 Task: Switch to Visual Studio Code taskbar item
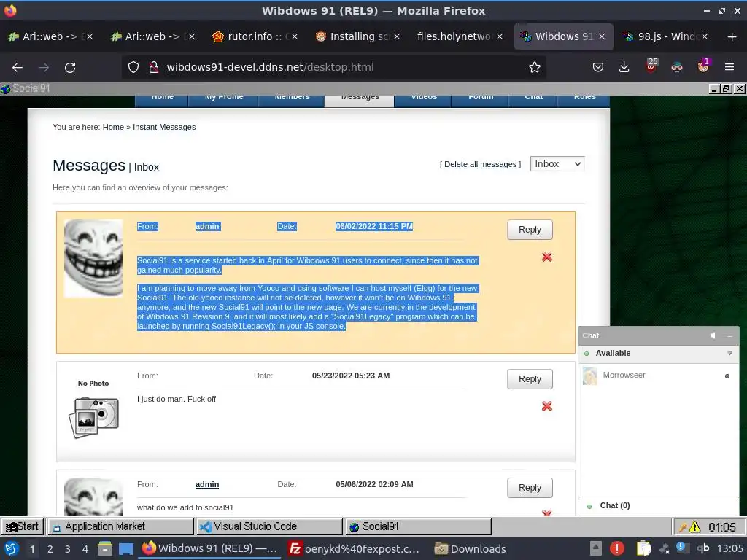(x=270, y=526)
